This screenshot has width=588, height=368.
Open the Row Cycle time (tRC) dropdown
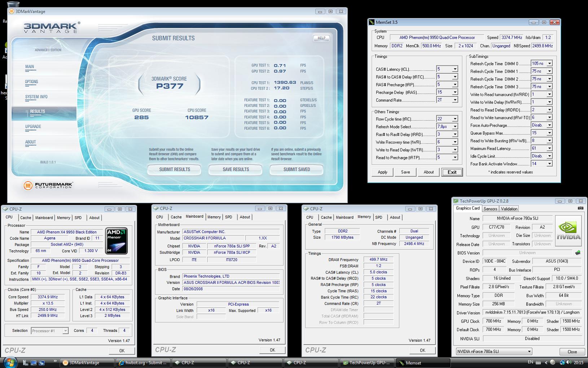(455, 119)
